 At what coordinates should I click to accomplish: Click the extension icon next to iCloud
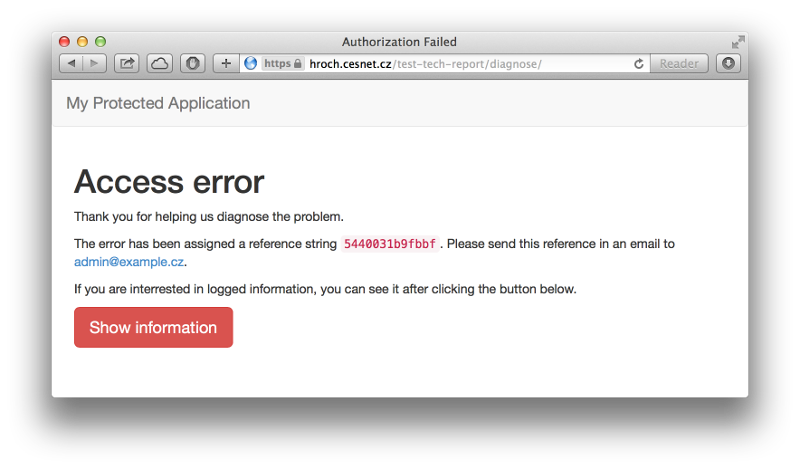[192, 64]
